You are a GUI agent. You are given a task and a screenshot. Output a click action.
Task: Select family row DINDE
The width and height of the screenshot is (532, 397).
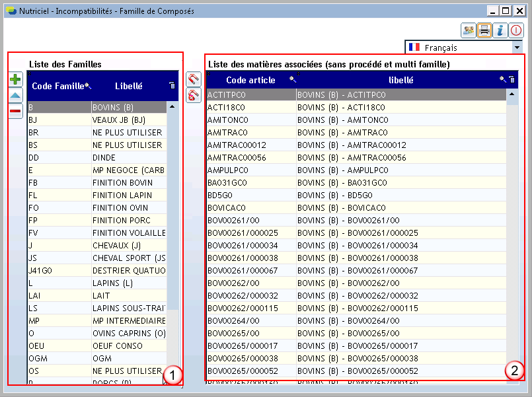pyautogui.click(x=97, y=157)
